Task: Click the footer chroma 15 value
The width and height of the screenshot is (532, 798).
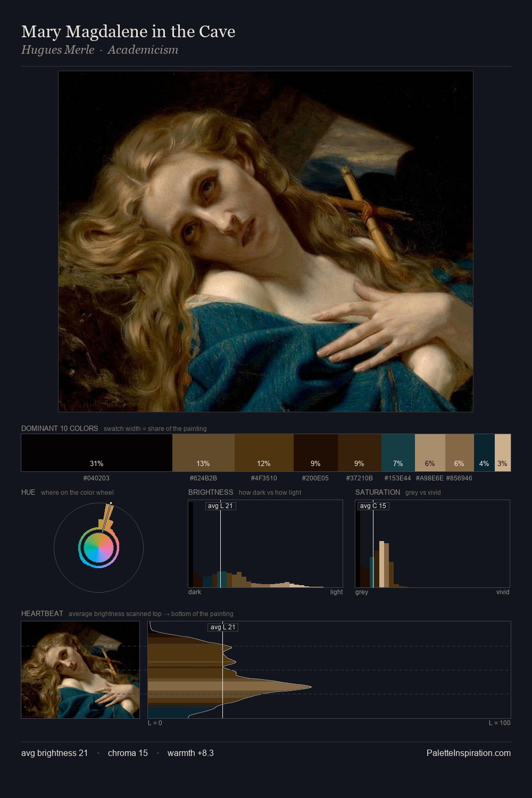Action: [x=128, y=753]
